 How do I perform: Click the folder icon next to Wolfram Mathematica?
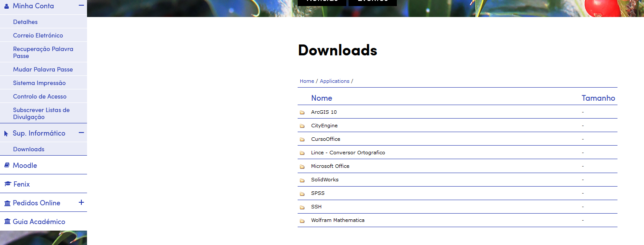click(302, 221)
